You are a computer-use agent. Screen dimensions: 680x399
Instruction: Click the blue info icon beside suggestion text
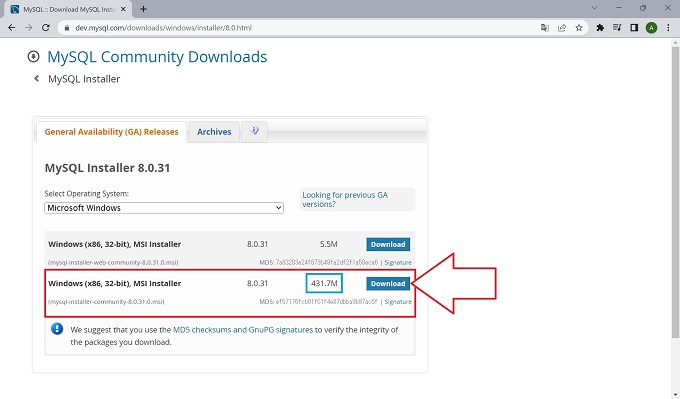coord(57,329)
